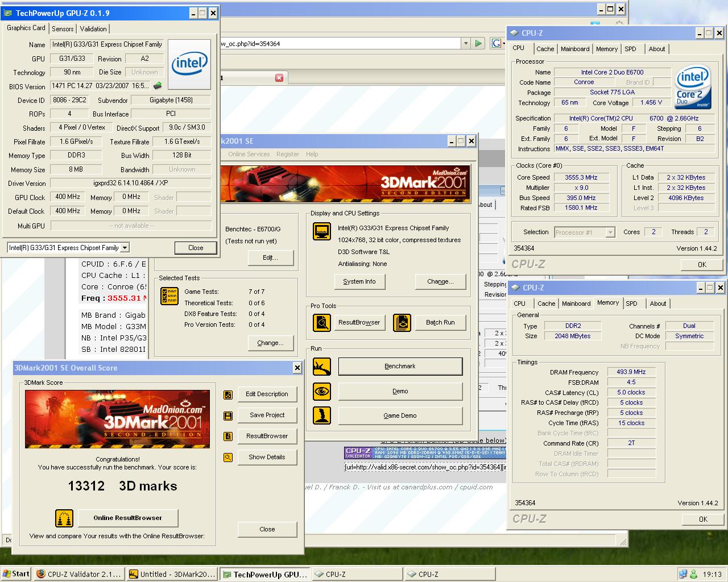Click the DRAM Frequency 493.9 MHz value
Viewport: 728px width, 582px height.
pos(631,372)
